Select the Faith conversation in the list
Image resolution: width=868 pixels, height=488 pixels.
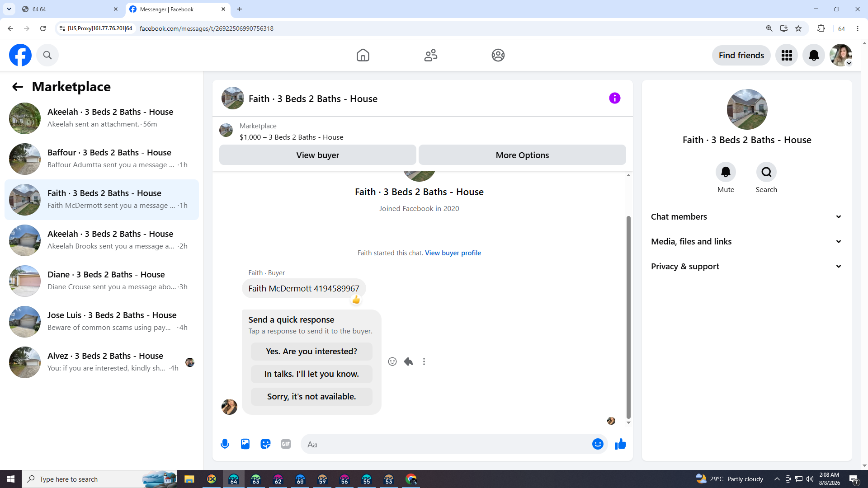pyautogui.click(x=102, y=200)
